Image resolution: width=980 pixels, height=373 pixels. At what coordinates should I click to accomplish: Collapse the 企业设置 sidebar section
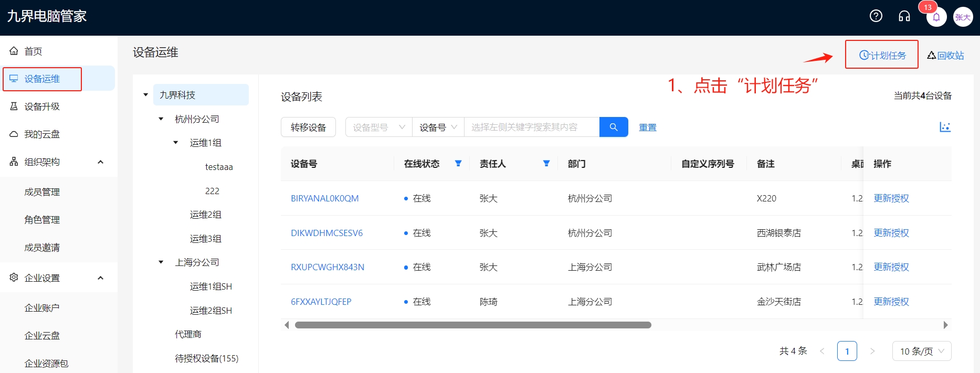[x=100, y=278]
